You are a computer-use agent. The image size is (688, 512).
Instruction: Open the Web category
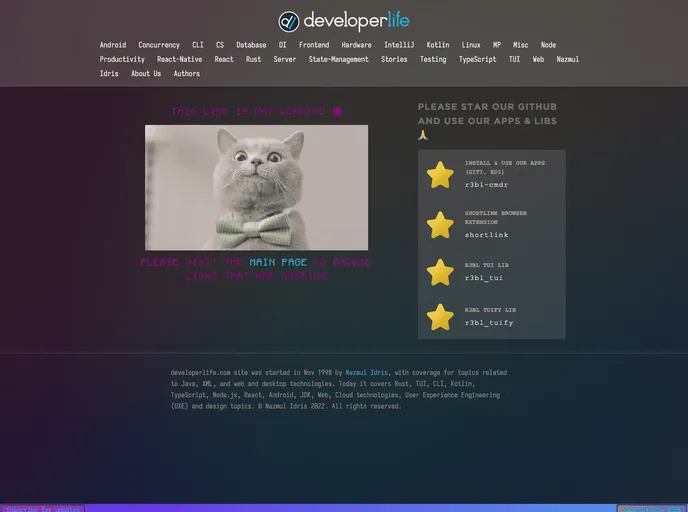click(x=538, y=59)
